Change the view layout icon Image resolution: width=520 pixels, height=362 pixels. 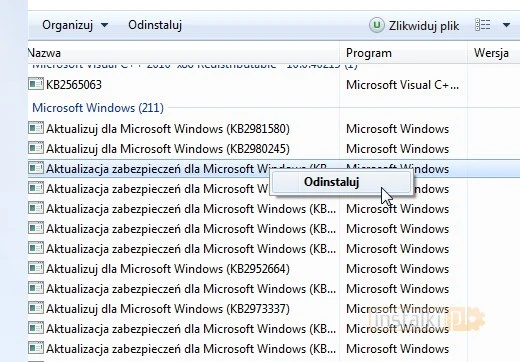click(x=482, y=25)
